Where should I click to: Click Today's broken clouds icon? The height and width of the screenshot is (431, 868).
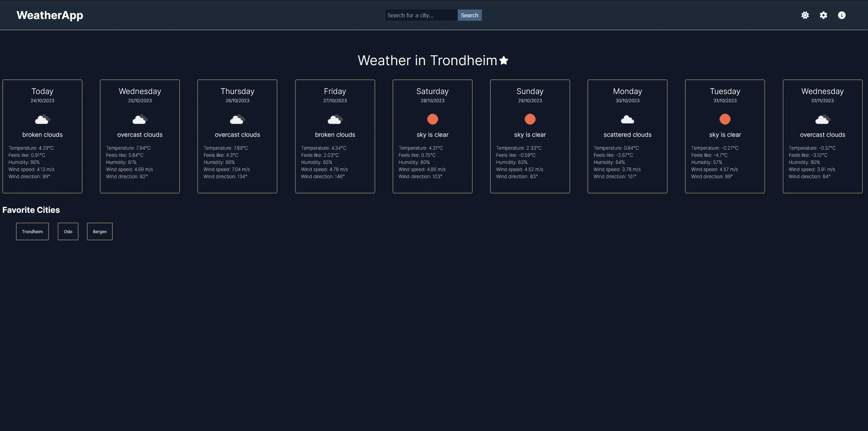[42, 119]
